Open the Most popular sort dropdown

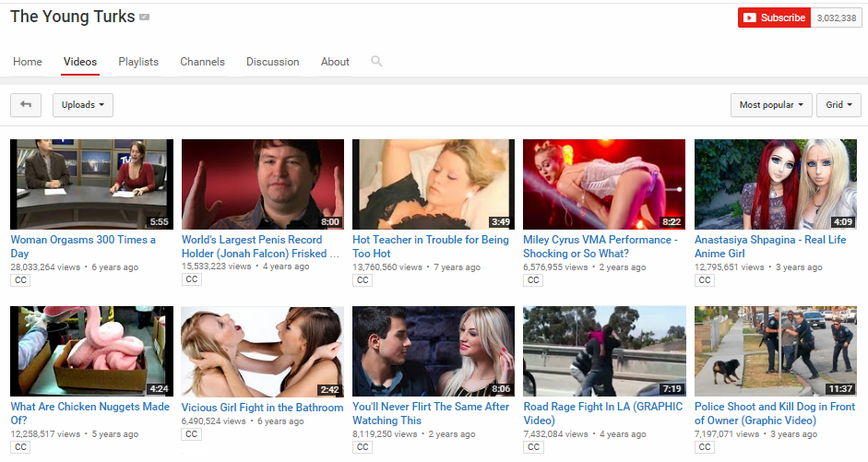click(771, 105)
